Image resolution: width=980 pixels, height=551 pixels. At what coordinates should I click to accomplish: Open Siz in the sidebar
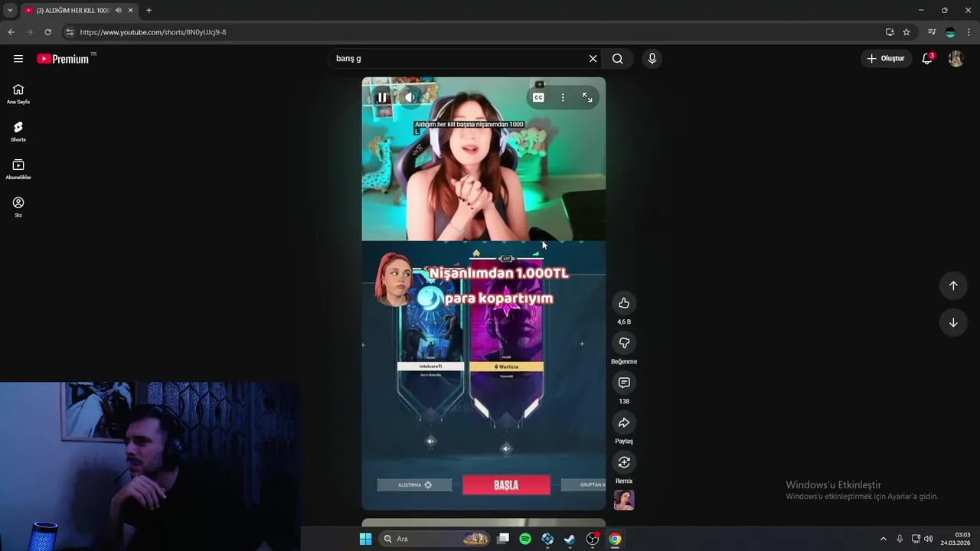tap(18, 207)
